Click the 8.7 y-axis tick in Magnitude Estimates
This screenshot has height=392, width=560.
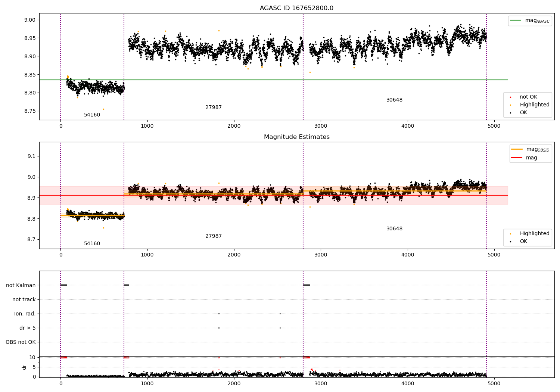coord(31,240)
